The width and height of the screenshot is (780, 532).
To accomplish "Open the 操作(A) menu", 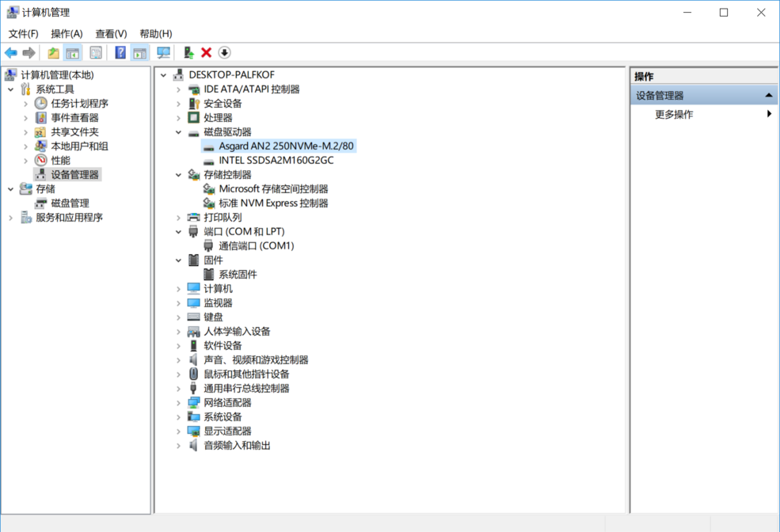I will (67, 33).
